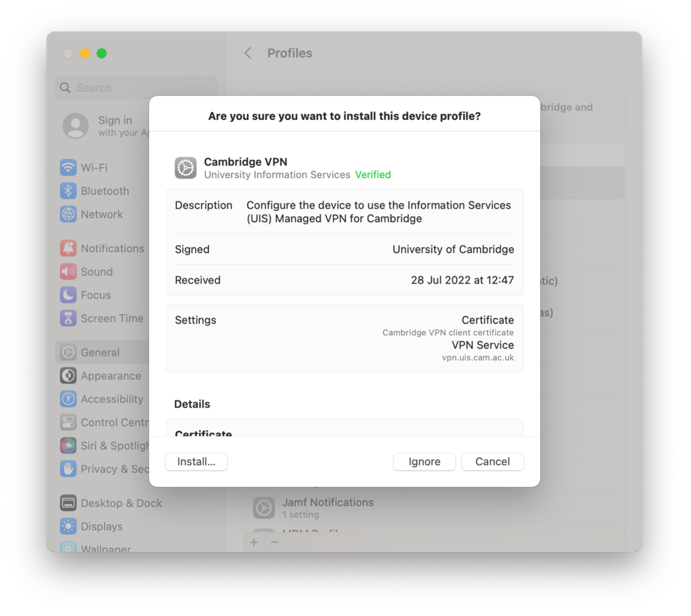Open Focus moon icon in sidebar
691x616 pixels.
click(68, 295)
